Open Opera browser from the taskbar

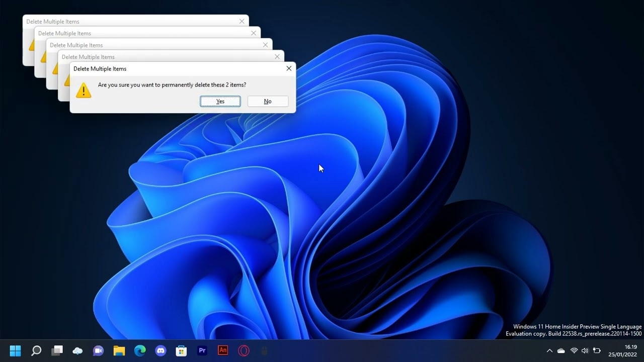pos(244,350)
